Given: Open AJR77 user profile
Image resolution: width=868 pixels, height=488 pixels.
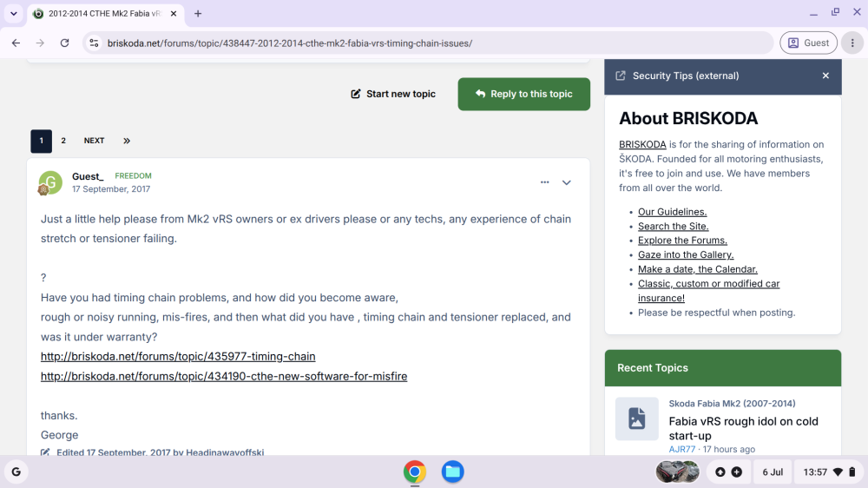Looking at the screenshot, I should (682, 449).
